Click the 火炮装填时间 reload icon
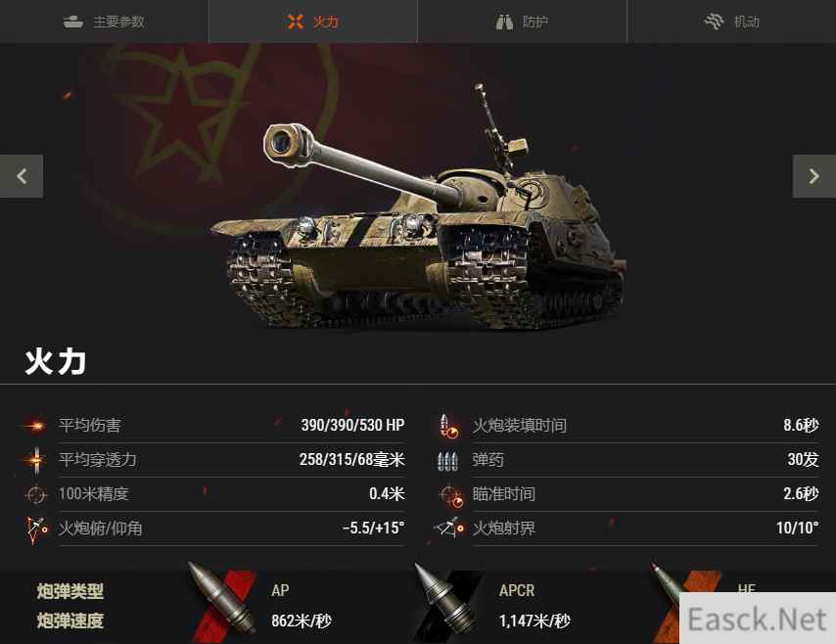 pyautogui.click(x=448, y=426)
